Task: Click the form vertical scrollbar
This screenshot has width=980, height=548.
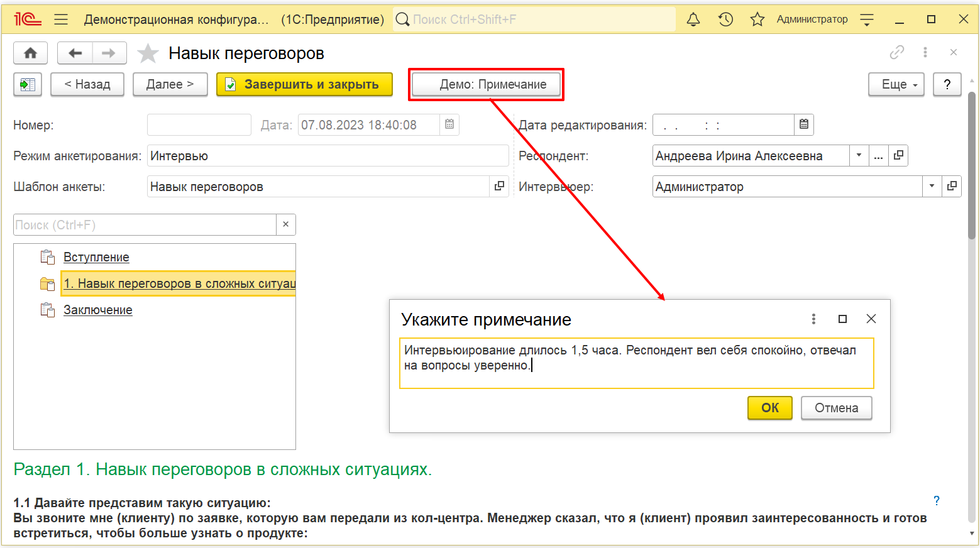Action: (x=972, y=165)
